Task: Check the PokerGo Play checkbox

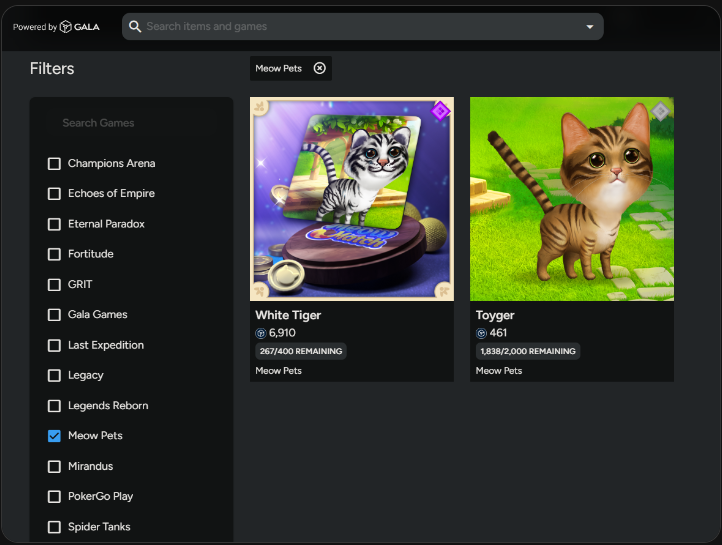Action: coord(54,497)
